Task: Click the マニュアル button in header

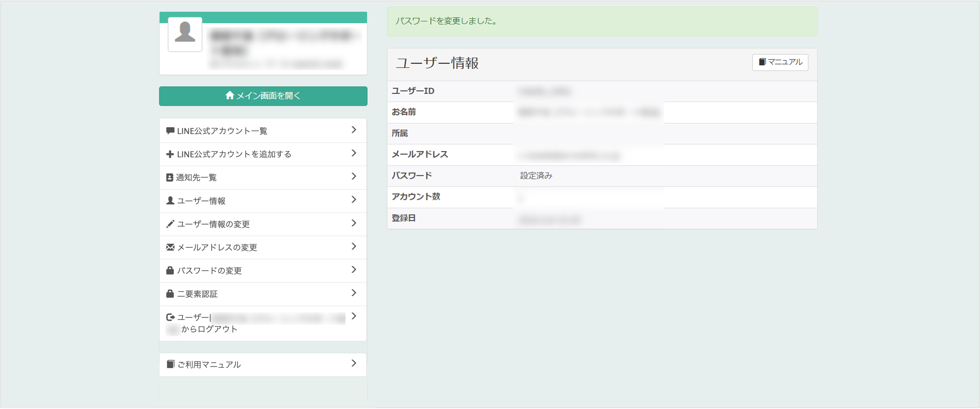Action: point(780,62)
